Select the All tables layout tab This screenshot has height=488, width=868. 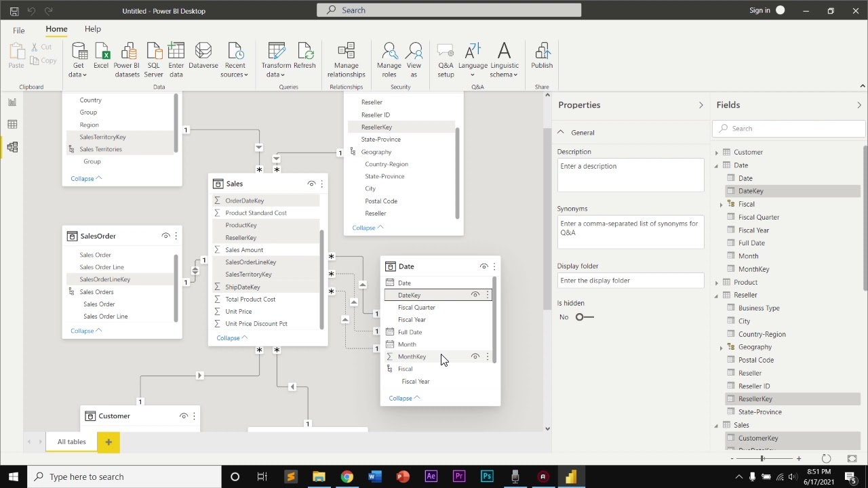71,442
